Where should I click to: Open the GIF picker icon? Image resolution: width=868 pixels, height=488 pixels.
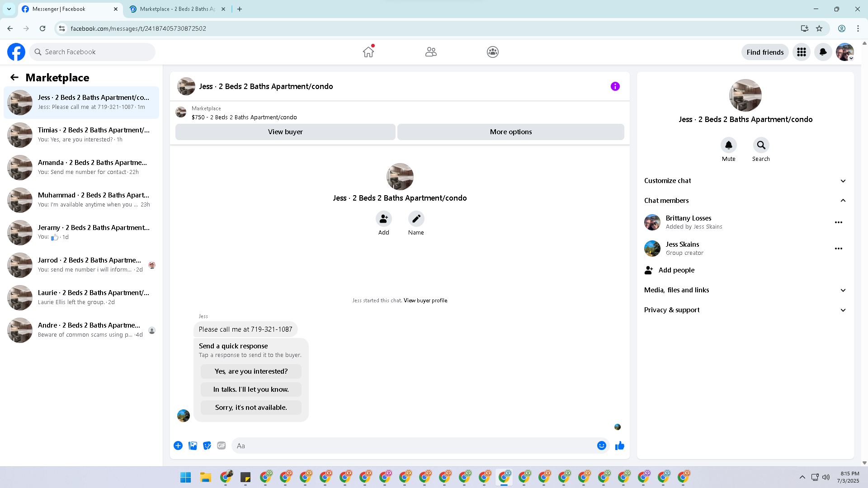(221, 446)
